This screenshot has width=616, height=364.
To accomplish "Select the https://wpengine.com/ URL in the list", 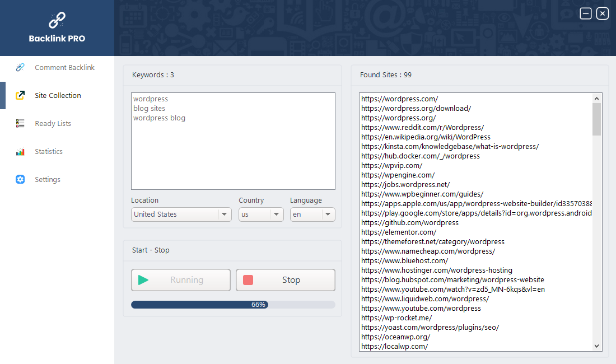I will [x=398, y=175].
